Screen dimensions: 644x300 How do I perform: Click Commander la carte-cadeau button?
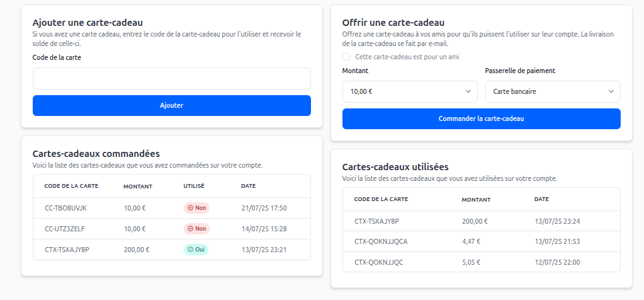(481, 118)
